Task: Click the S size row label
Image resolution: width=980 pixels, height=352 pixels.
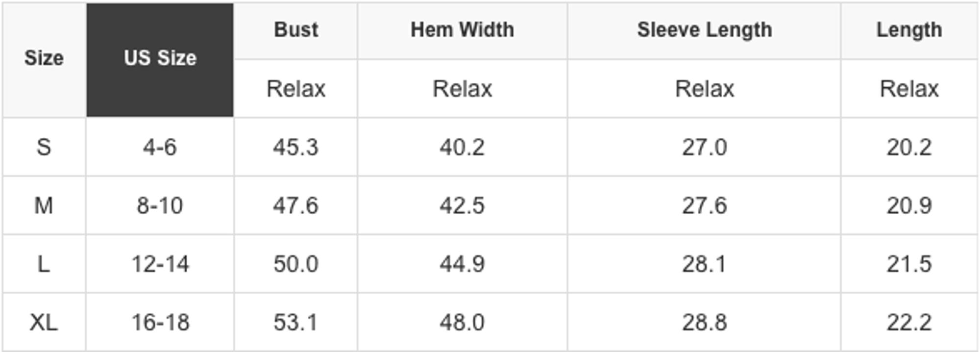Action: click(44, 147)
